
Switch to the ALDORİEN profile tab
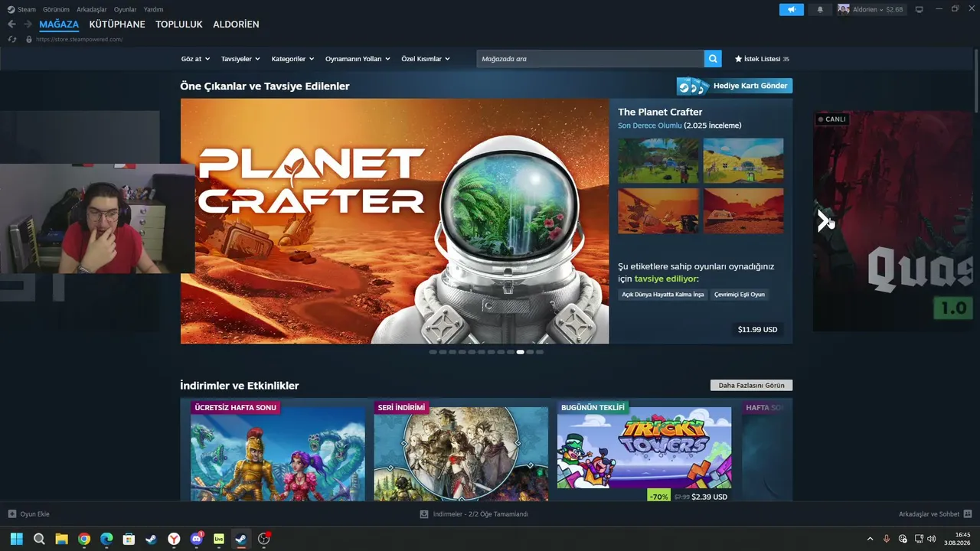pyautogui.click(x=236, y=24)
